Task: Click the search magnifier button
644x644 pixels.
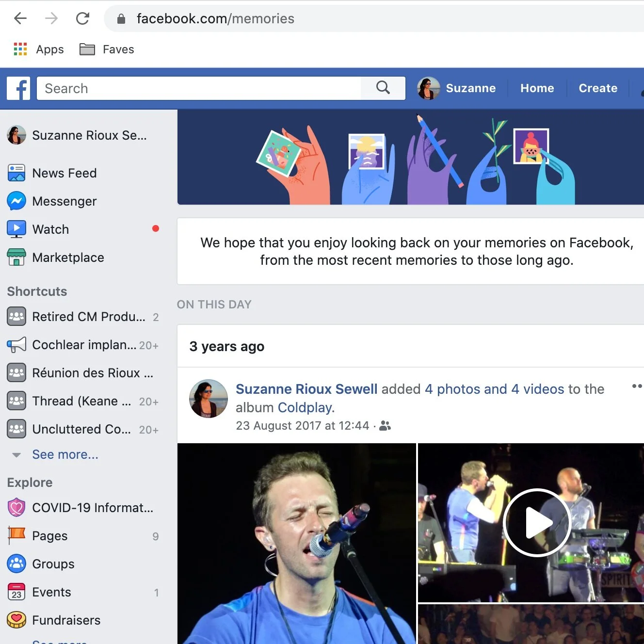Action: (383, 88)
